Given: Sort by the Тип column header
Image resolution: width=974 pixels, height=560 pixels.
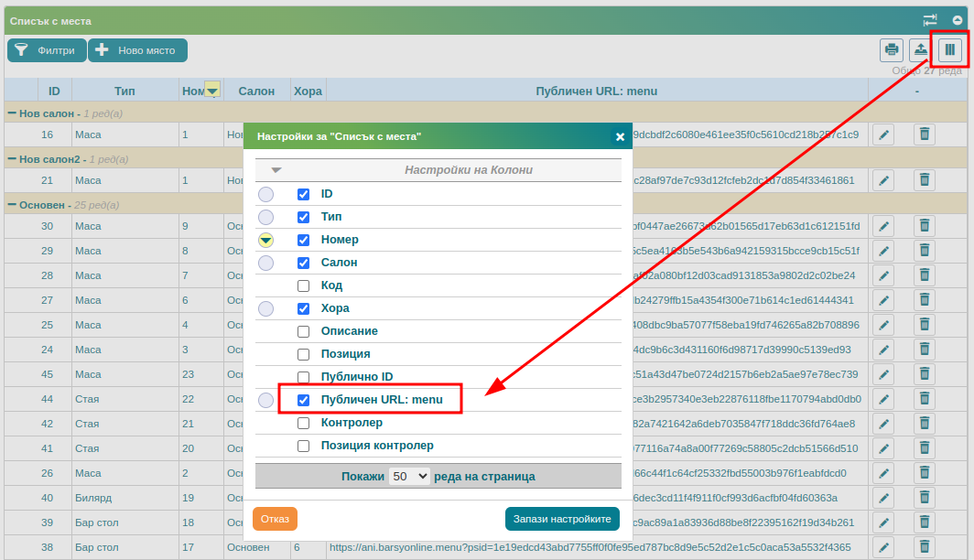Looking at the screenshot, I should pyautogui.click(x=124, y=92).
